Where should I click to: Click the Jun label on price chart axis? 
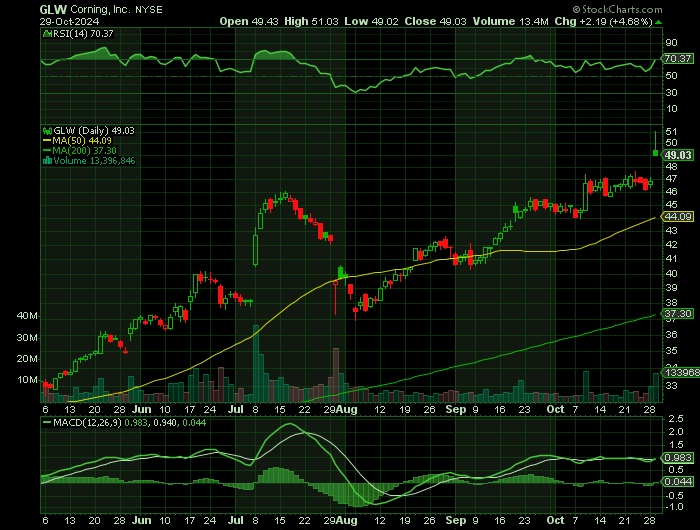point(142,409)
